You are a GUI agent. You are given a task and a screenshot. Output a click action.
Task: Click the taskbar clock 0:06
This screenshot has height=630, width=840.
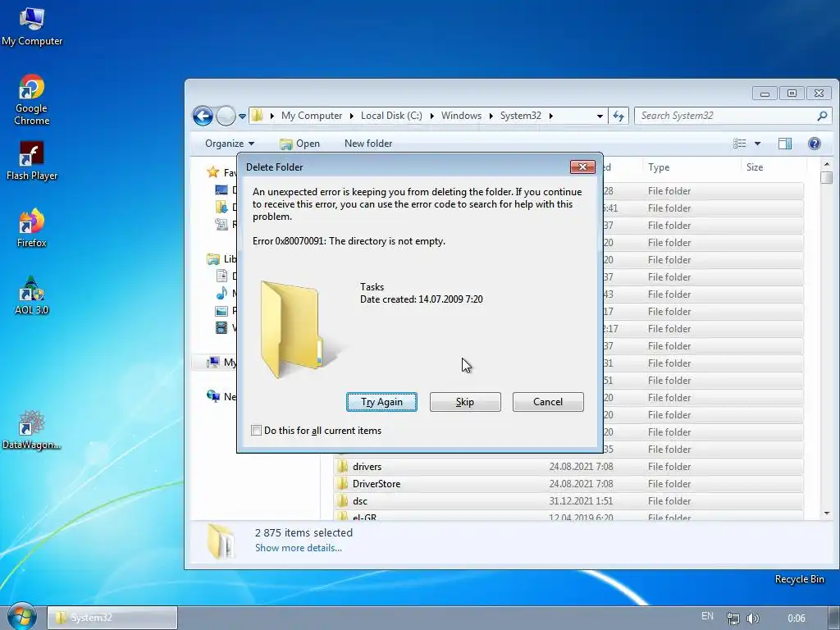(x=797, y=619)
